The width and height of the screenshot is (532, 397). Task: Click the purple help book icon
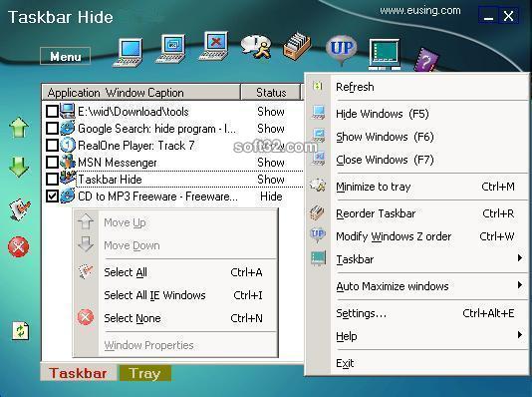click(x=426, y=61)
